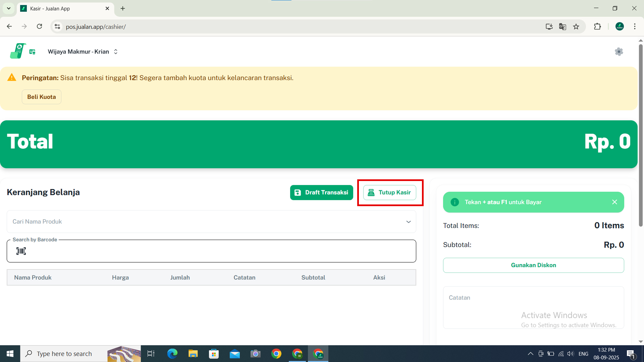Click the info icon in payment hint
The height and width of the screenshot is (362, 644).
click(x=454, y=202)
